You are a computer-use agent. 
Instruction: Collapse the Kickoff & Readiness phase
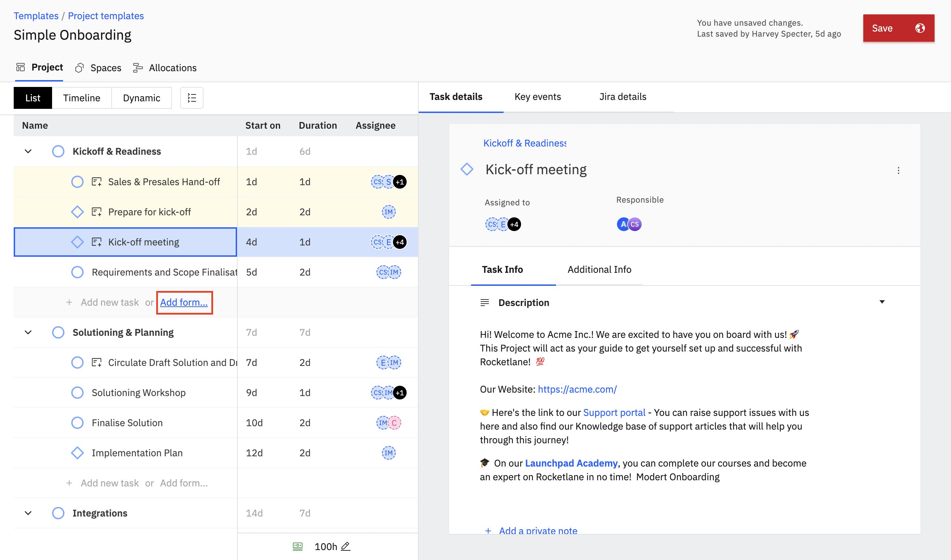click(x=28, y=151)
